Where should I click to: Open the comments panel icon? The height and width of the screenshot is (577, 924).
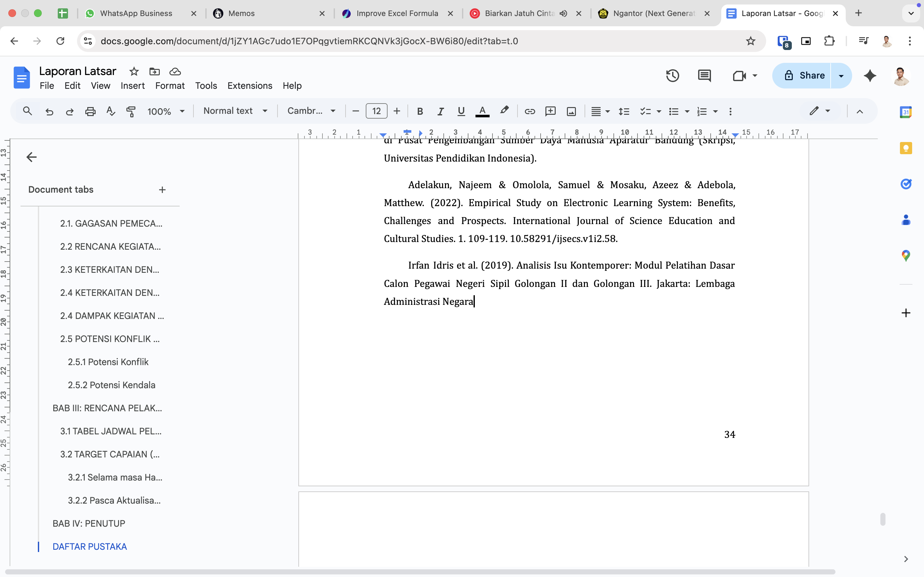[x=704, y=76]
